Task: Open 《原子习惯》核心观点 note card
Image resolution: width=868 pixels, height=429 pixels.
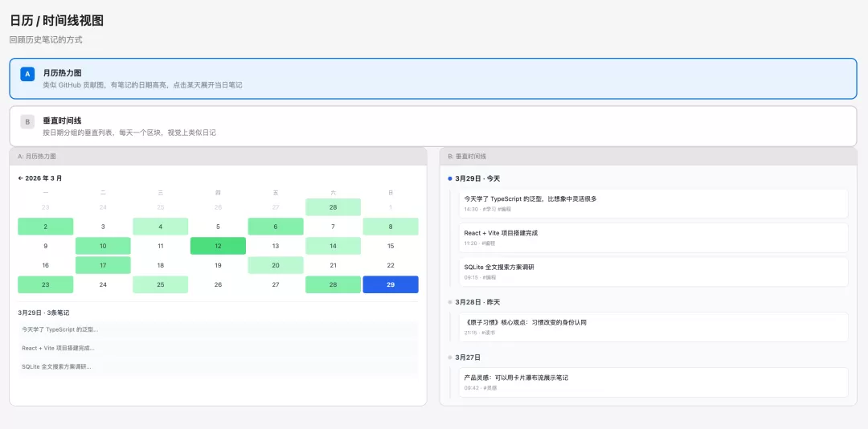Action: pos(653,327)
